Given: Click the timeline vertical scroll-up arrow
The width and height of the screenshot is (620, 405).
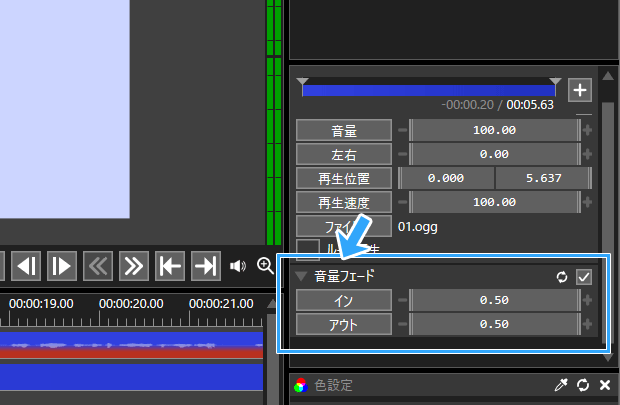Looking at the screenshot, I should (272, 304).
